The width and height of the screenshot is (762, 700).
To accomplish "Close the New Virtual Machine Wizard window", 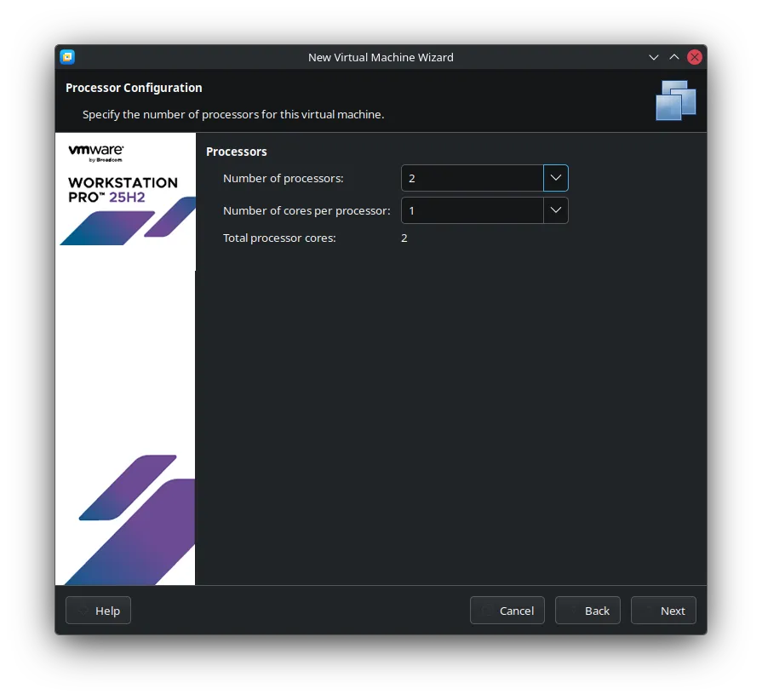I will click(x=695, y=57).
